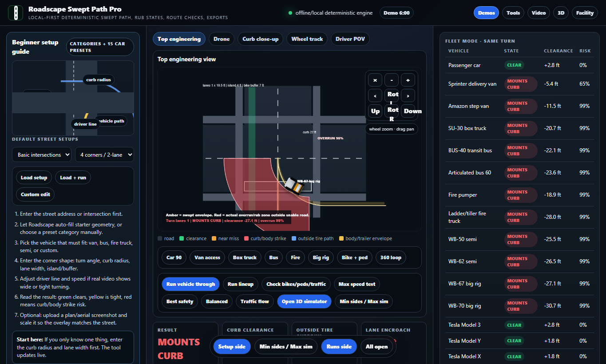Click the Roadscape traffic-light app logo
606x364 pixels.
(16, 13)
